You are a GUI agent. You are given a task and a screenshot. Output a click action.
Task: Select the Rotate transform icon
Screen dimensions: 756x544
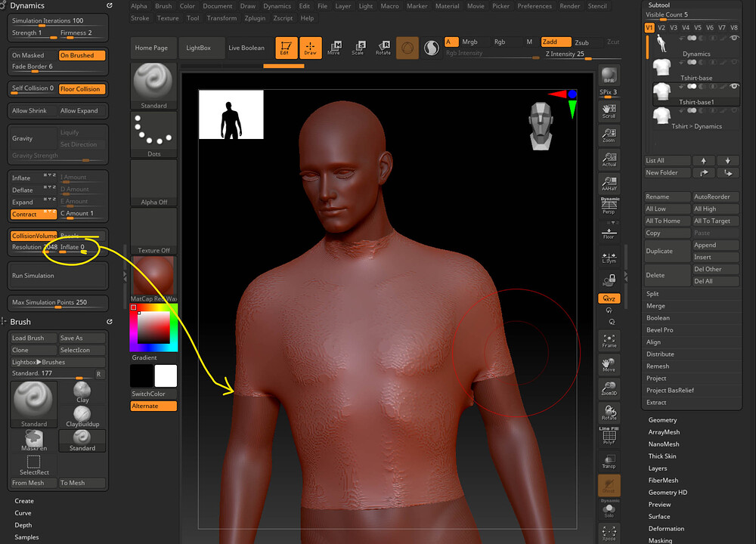383,48
